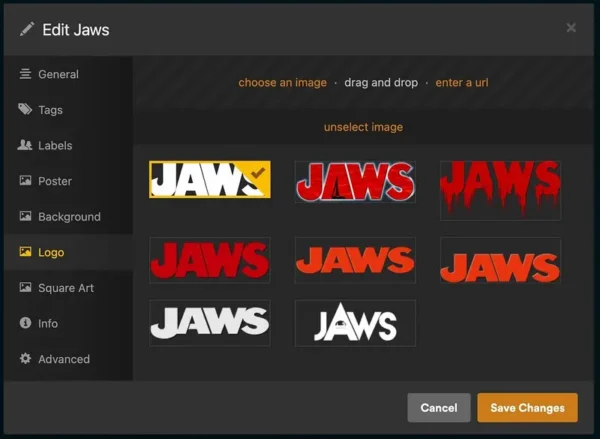600x439 pixels.
Task: Click the Tags tag icon
Action: (x=25, y=110)
